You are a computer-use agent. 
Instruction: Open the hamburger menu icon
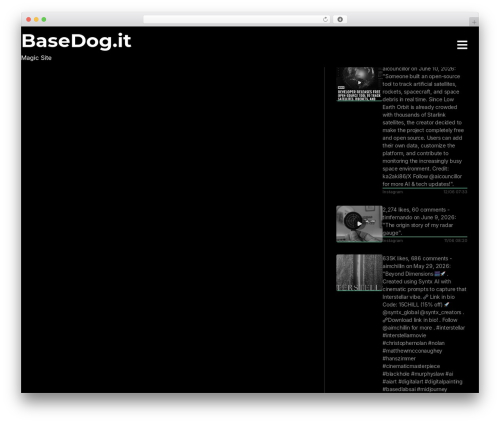462,45
